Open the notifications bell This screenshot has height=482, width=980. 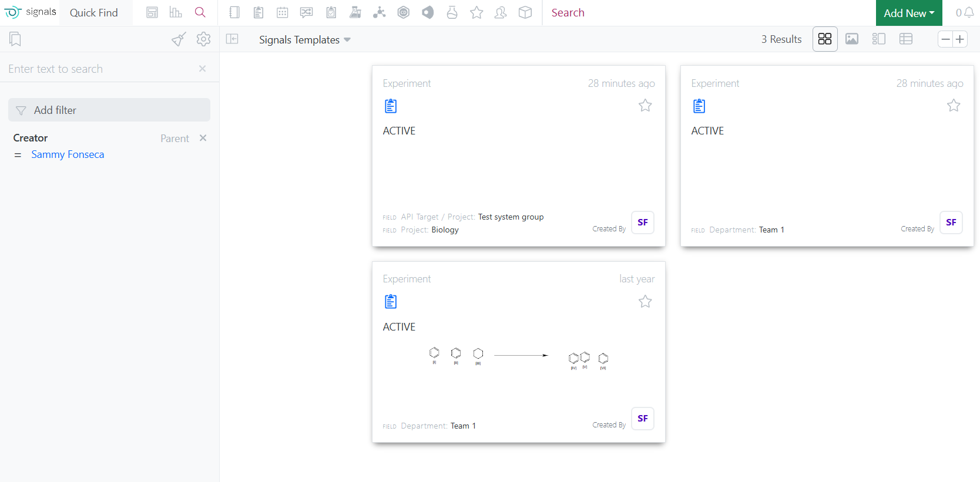pos(969,12)
